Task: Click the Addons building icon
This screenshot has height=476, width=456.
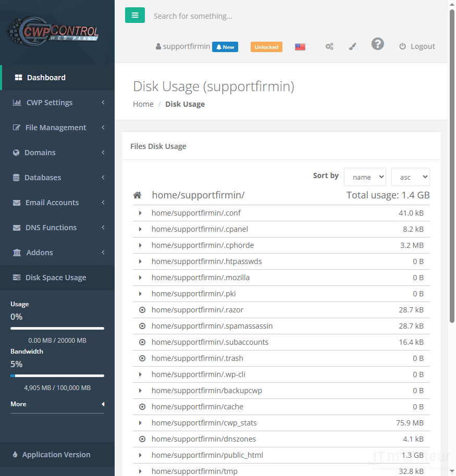Action: (17, 253)
